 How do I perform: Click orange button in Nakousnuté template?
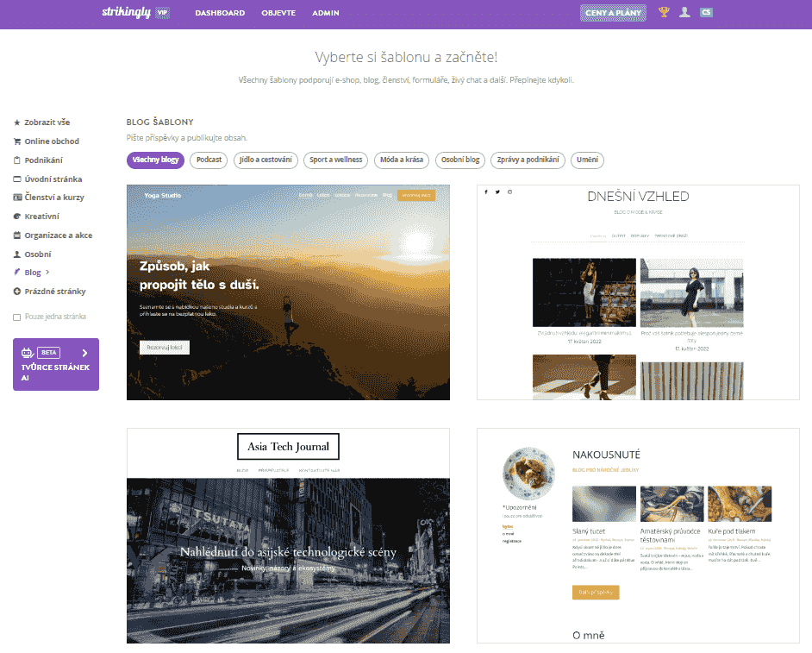(x=596, y=593)
